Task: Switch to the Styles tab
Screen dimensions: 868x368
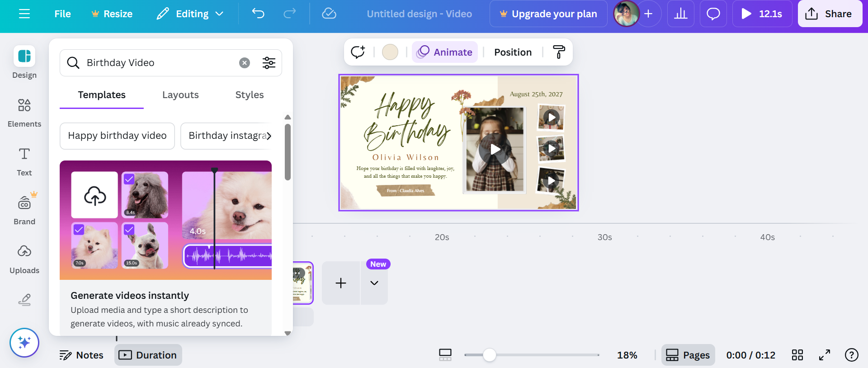Action: pyautogui.click(x=250, y=95)
